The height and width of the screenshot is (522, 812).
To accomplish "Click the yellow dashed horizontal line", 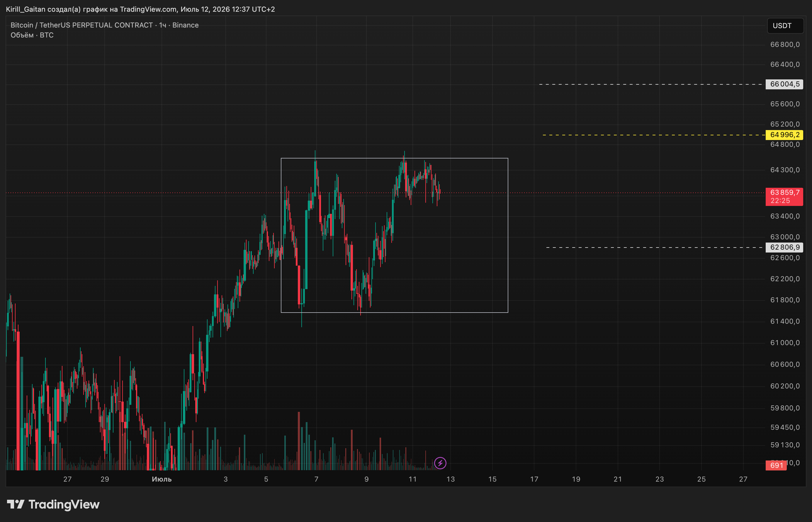I will tap(654, 135).
